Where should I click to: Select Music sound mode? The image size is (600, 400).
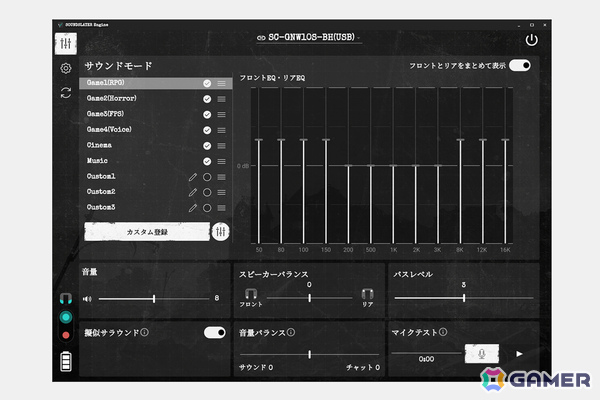click(156, 161)
